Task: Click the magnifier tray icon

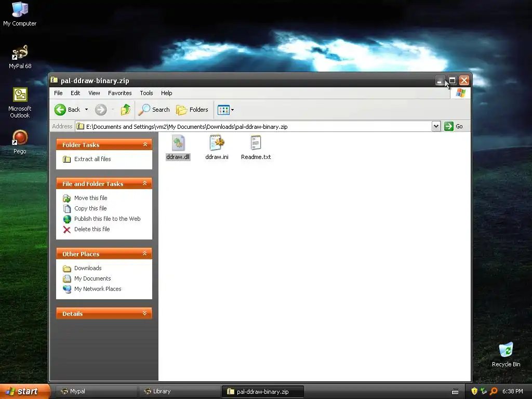Action: coord(494,392)
